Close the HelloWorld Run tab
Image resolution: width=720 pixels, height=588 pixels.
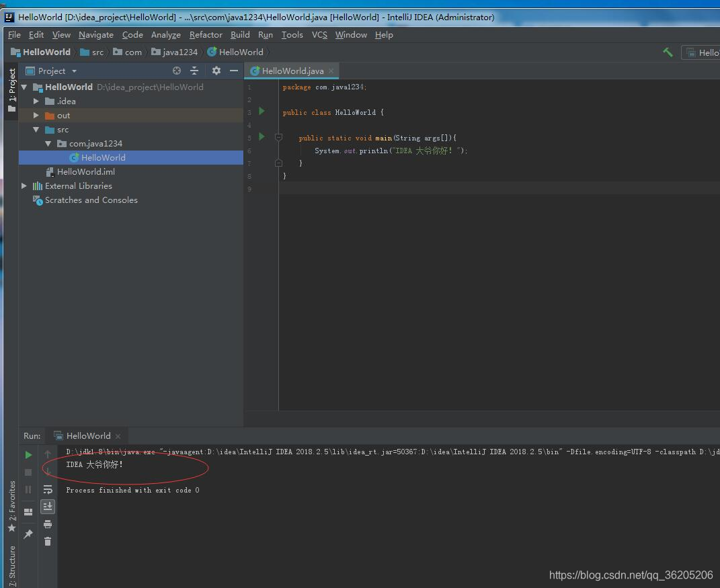pos(118,437)
